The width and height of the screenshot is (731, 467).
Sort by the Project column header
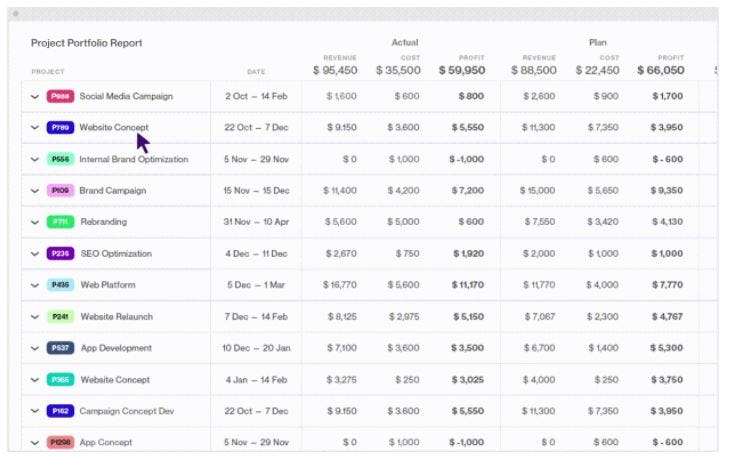pos(48,72)
